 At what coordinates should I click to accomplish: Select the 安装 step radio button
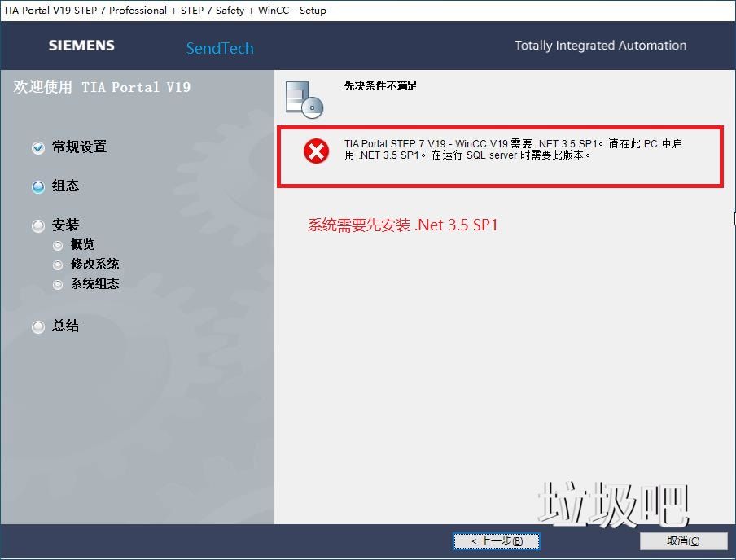click(x=37, y=225)
